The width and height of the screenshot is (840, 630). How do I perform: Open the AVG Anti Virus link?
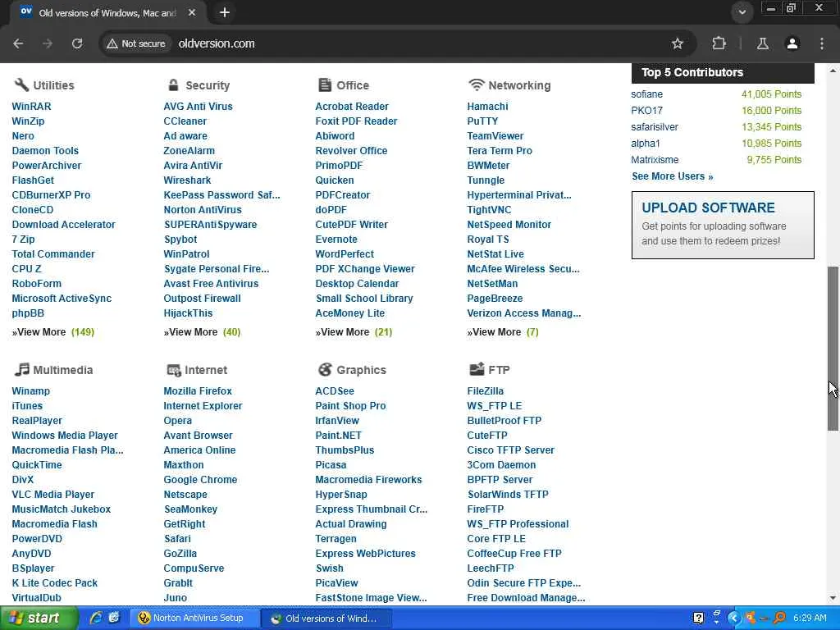coord(198,106)
